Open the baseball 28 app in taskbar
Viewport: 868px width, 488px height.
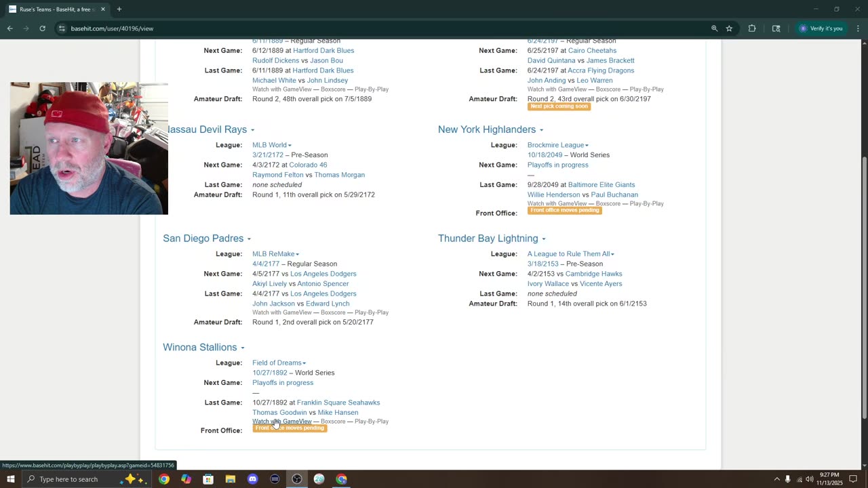tap(319, 479)
